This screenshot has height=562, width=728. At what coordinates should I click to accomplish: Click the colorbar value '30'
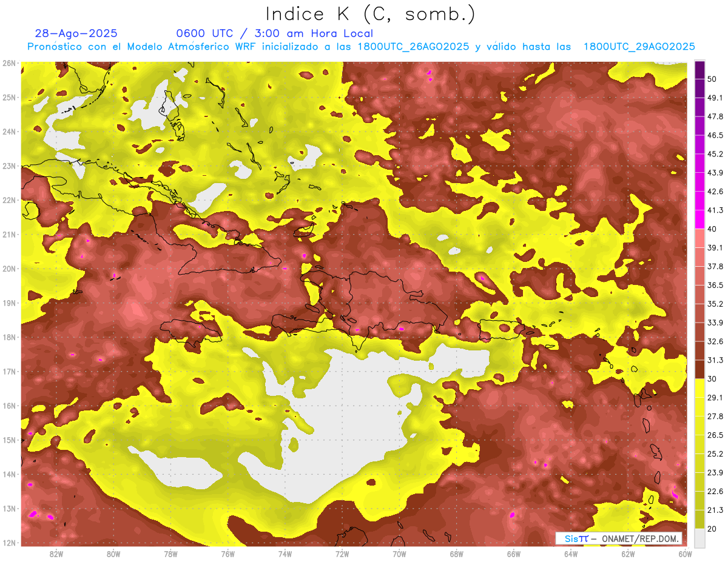coord(712,379)
